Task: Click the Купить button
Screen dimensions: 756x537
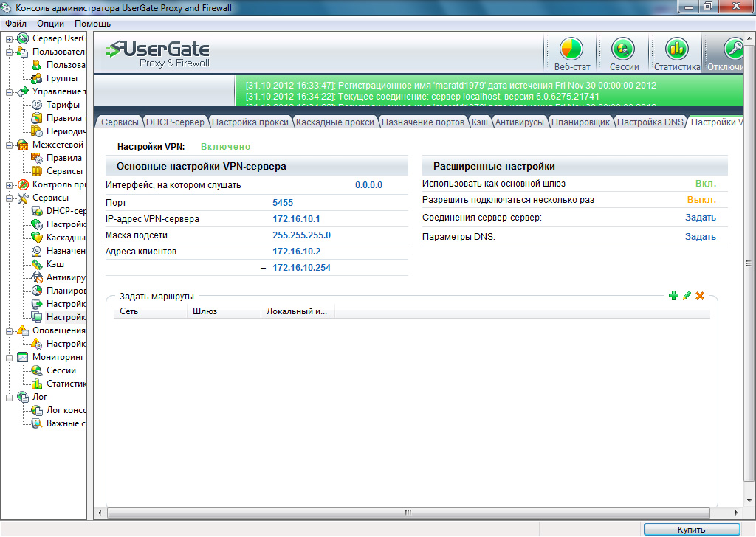Action: pyautogui.click(x=691, y=530)
